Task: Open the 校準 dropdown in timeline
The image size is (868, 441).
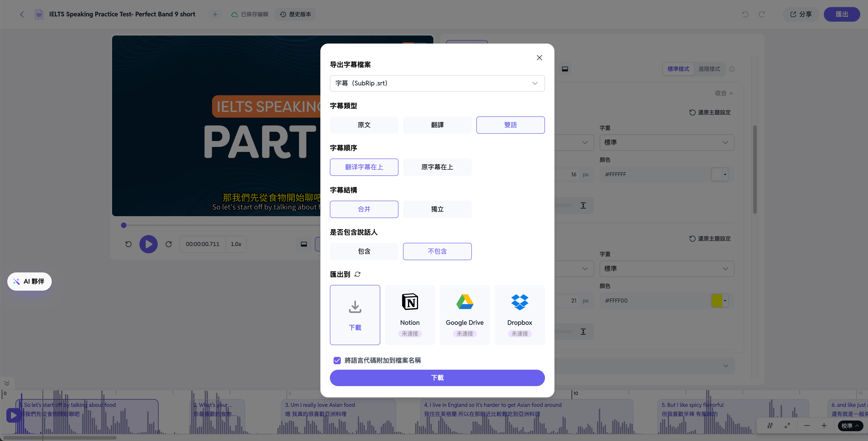Action: [x=850, y=426]
